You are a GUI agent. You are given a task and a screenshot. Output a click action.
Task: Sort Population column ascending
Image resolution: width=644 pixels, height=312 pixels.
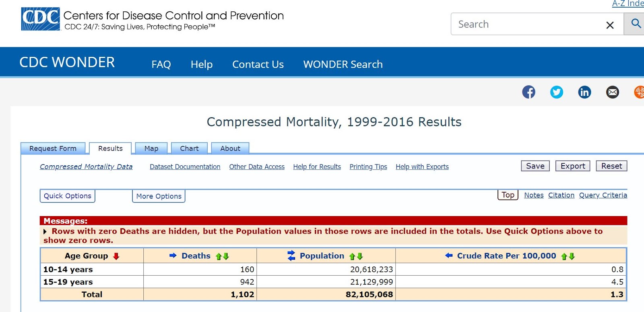[352, 256]
